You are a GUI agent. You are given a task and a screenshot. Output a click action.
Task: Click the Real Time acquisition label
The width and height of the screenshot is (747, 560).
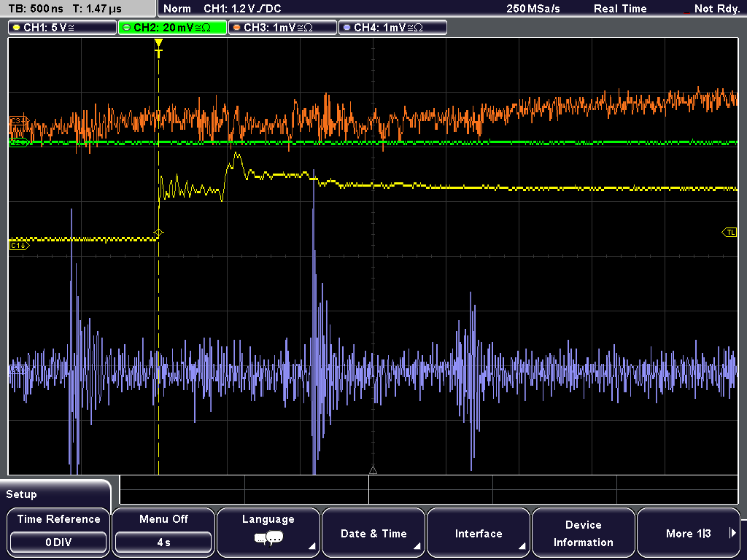620,9
